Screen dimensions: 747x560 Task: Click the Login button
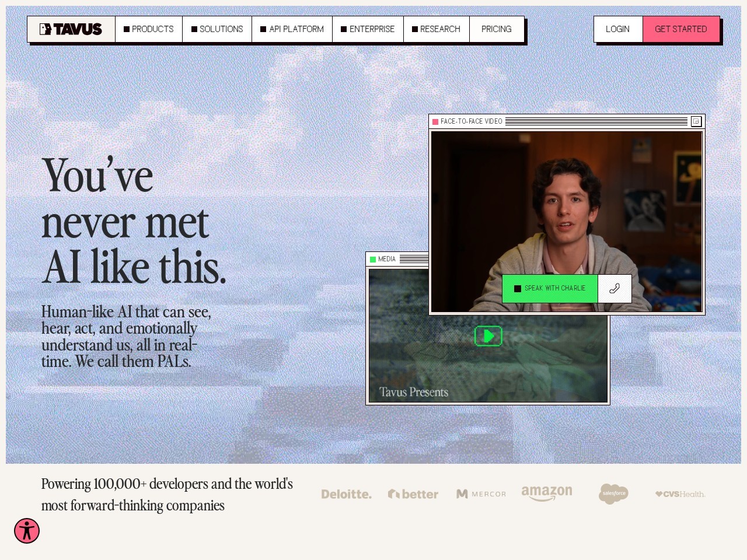(x=618, y=29)
